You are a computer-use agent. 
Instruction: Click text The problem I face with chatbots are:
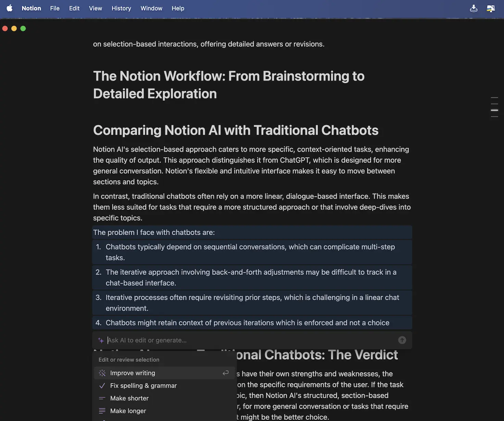(x=154, y=232)
